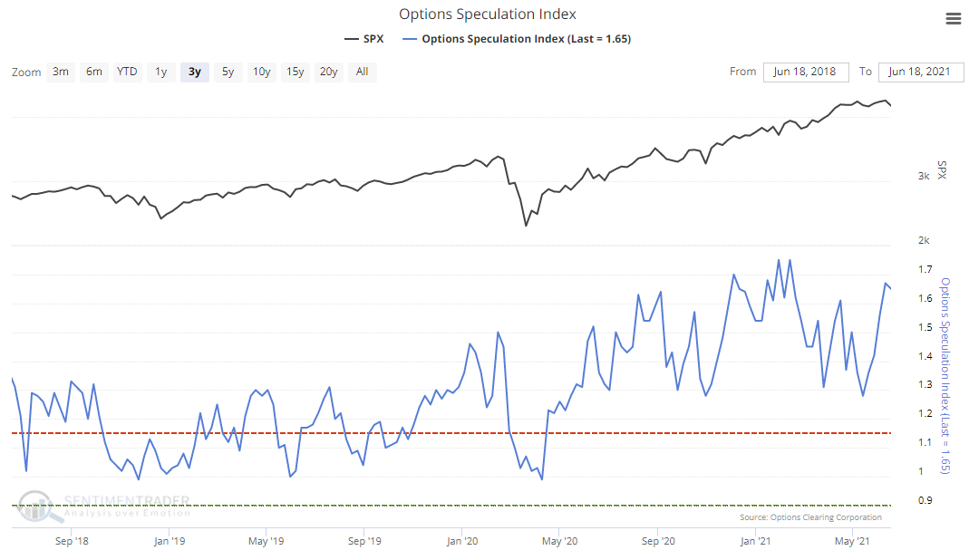Viewport: 969px width, 560px height.
Task: Click the Options Clearing Corporation source credit
Action: (810, 517)
